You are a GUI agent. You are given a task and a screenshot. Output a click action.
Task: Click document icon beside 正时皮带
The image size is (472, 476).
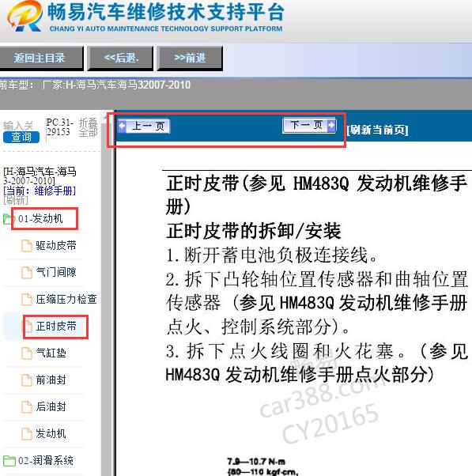pyautogui.click(x=28, y=327)
